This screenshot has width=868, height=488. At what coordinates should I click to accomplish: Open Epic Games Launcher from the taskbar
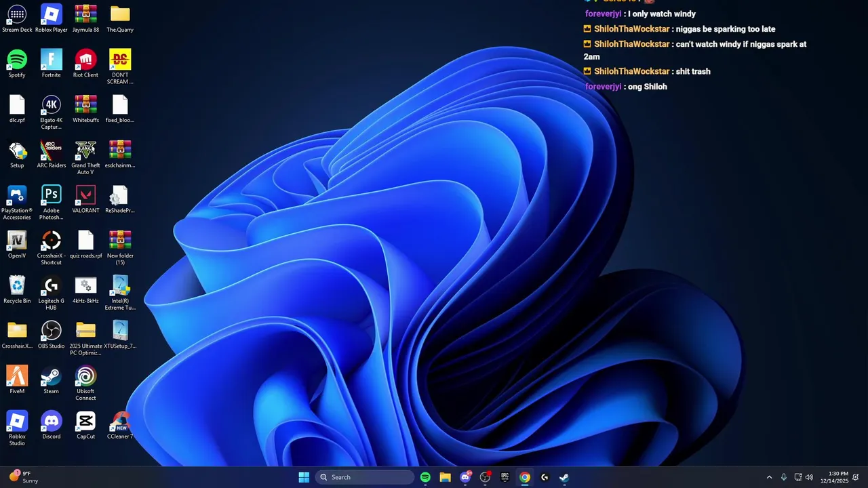[x=505, y=477]
